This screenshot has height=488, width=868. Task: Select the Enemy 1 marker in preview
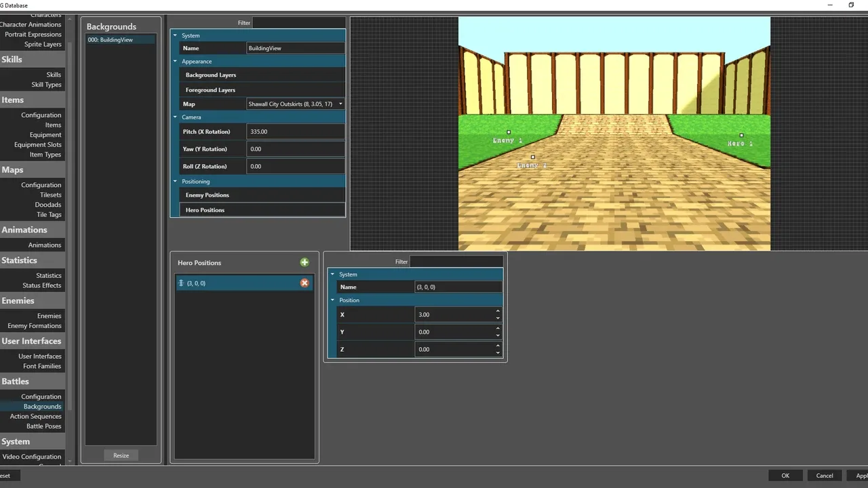click(509, 133)
